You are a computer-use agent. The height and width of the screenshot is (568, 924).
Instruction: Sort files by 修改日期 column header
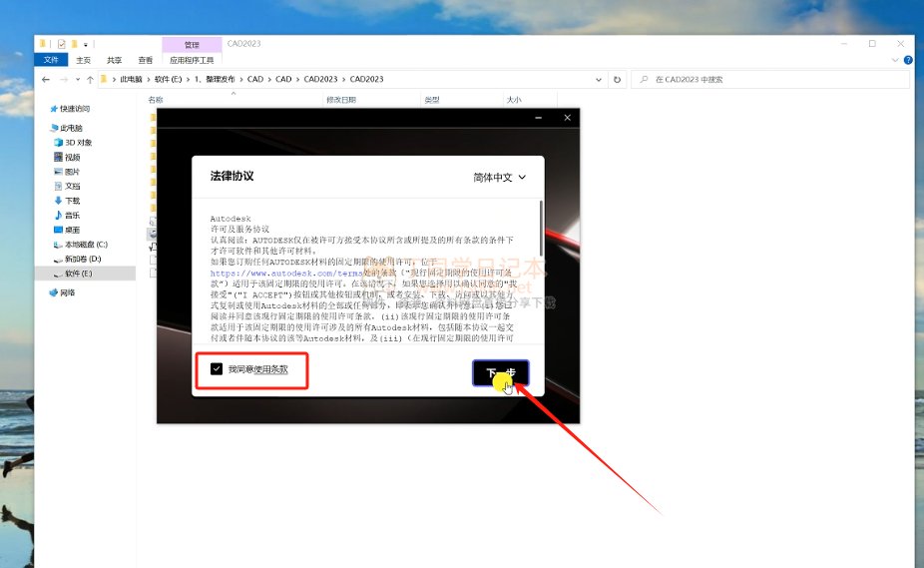pyautogui.click(x=341, y=100)
